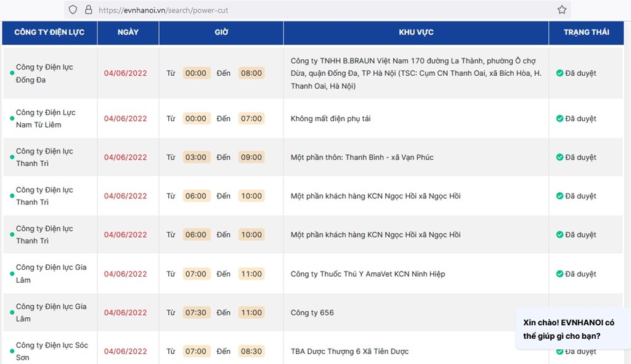Click the 08:30 end time badge
The image size is (631, 364).
[x=251, y=351]
